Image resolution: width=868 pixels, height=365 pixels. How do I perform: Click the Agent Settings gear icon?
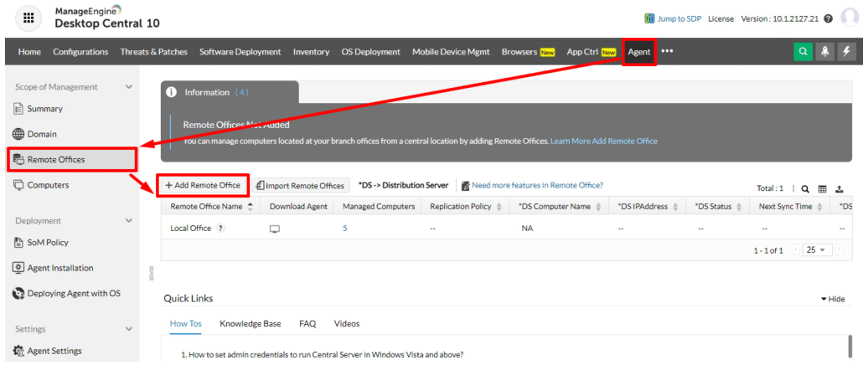pos(18,351)
